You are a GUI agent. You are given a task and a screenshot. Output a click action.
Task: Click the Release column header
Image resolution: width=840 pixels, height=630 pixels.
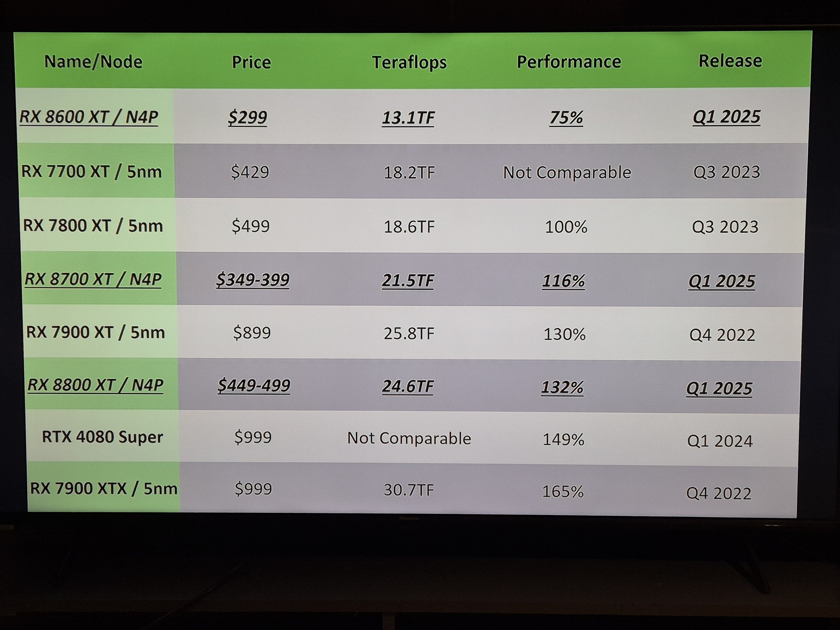click(x=730, y=61)
